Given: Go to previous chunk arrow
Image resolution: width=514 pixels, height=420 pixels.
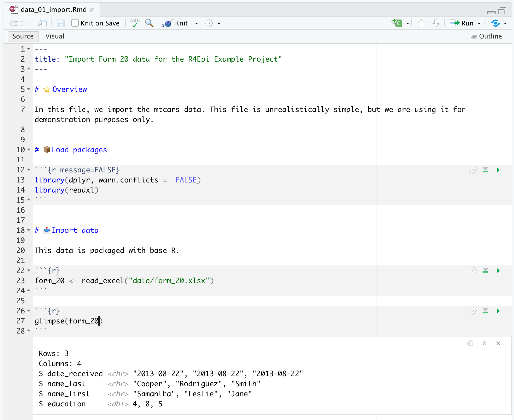Looking at the screenshot, I should 422,23.
